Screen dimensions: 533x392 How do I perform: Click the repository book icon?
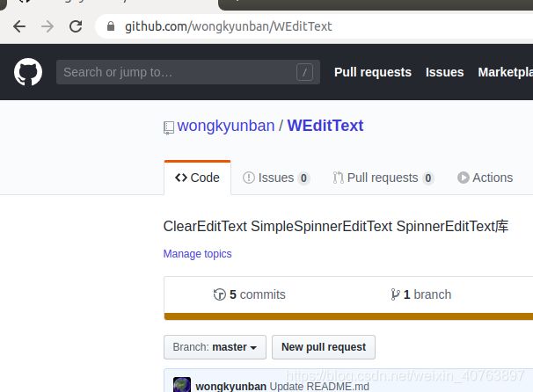point(169,127)
